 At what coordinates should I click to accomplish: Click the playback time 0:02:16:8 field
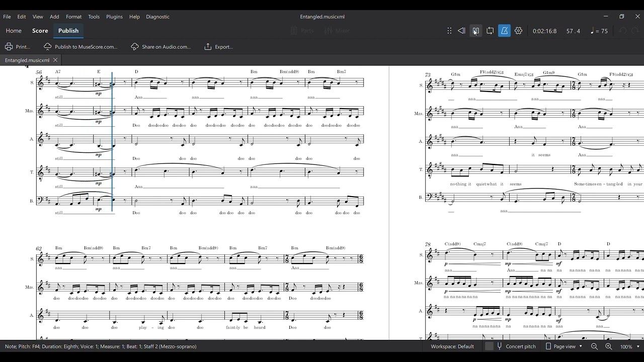click(545, 31)
